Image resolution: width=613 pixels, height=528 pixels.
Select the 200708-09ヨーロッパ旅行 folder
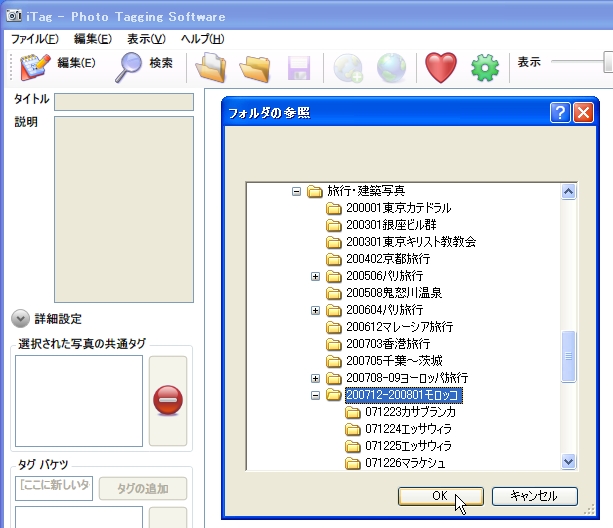pos(407,378)
